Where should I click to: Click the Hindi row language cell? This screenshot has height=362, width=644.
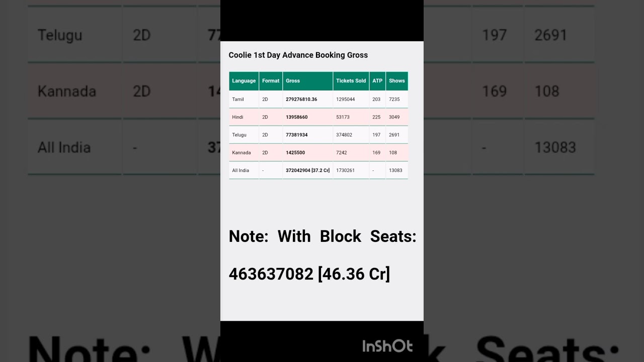[x=237, y=117]
